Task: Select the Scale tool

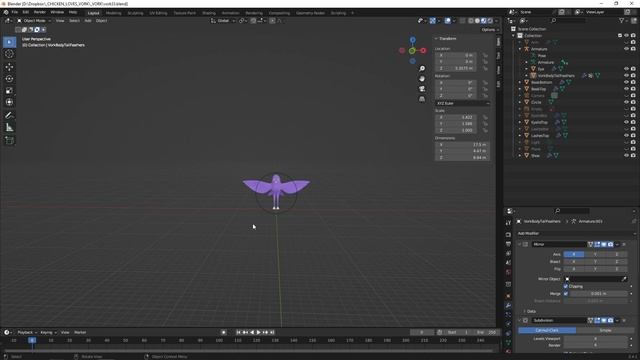Action: (9, 91)
